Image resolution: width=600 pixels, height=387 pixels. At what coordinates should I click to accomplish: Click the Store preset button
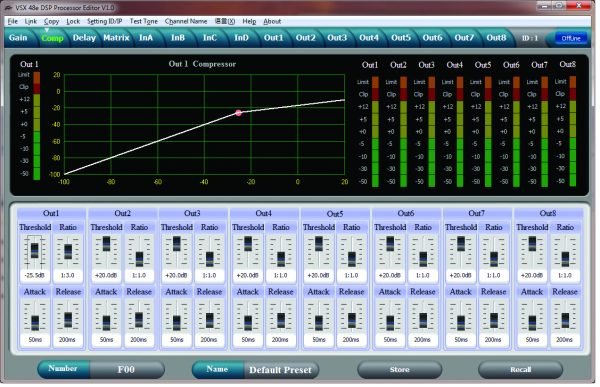click(399, 369)
